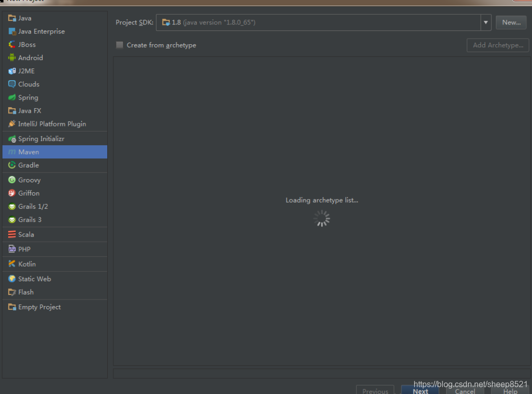This screenshot has height=394, width=532.
Task: Select the Flash icon
Action: [x=12, y=292]
